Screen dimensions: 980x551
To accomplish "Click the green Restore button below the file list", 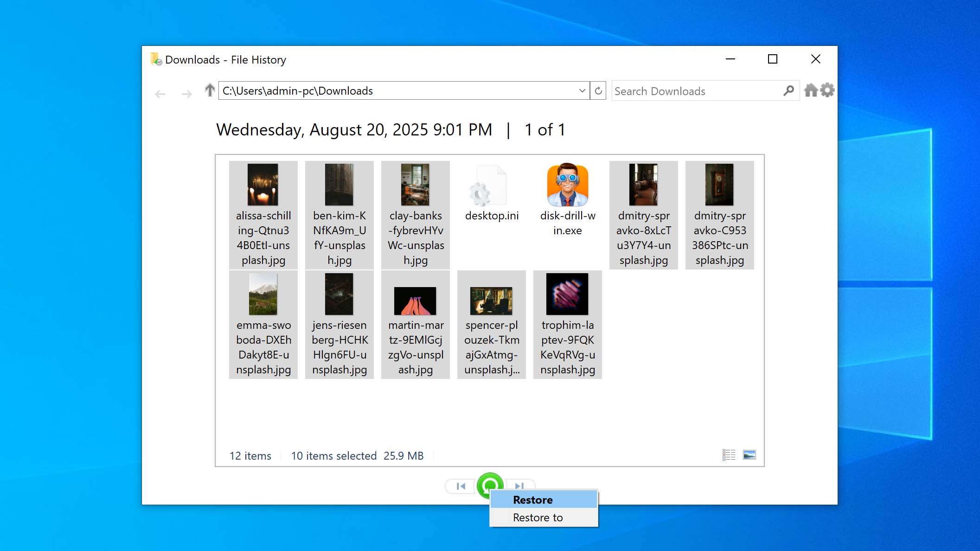I will click(x=490, y=486).
